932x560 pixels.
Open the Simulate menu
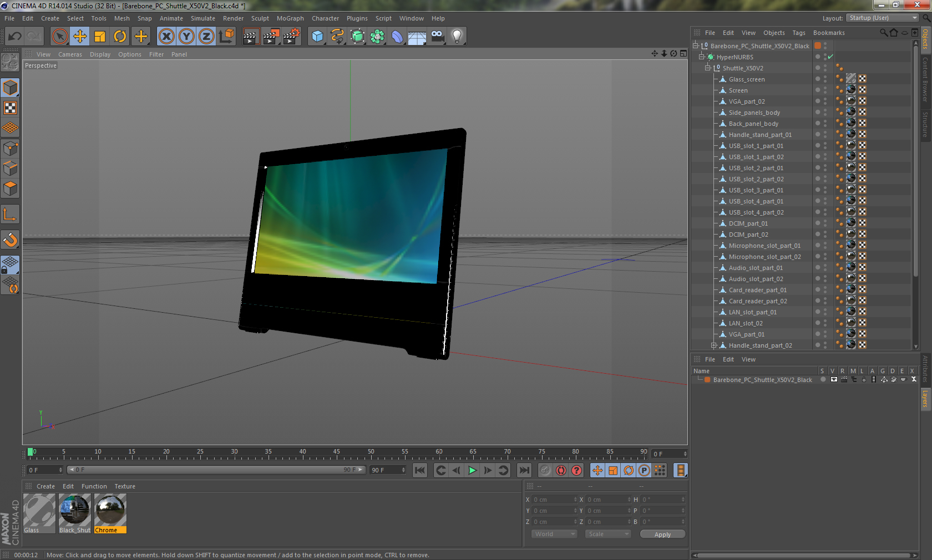click(x=203, y=18)
